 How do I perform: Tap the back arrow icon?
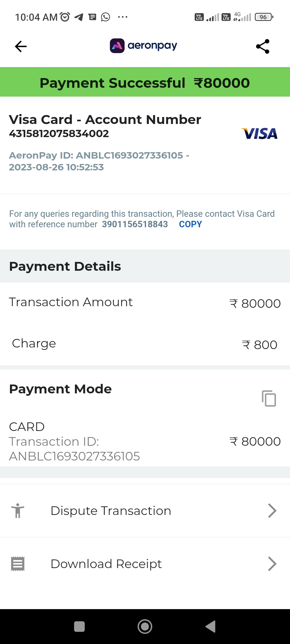point(21,46)
